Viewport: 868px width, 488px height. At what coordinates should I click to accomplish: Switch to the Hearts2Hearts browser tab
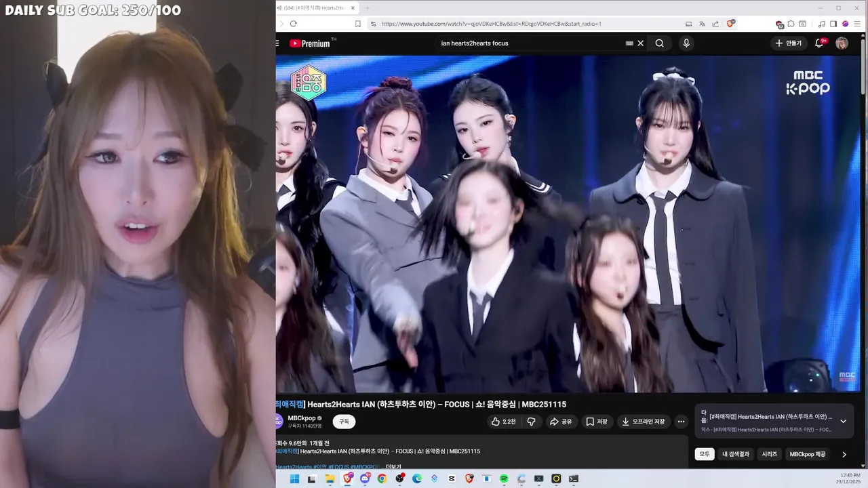[317, 8]
